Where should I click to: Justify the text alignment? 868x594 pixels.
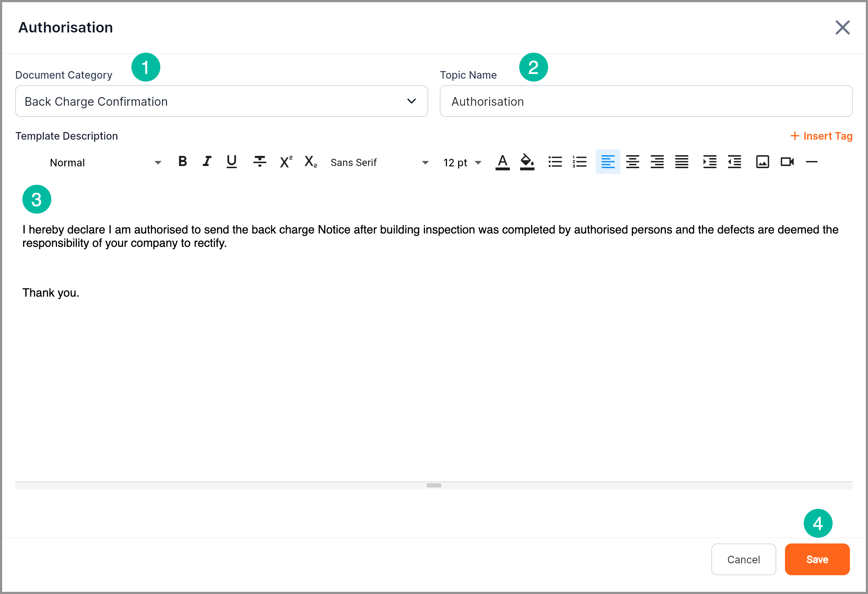tap(682, 162)
